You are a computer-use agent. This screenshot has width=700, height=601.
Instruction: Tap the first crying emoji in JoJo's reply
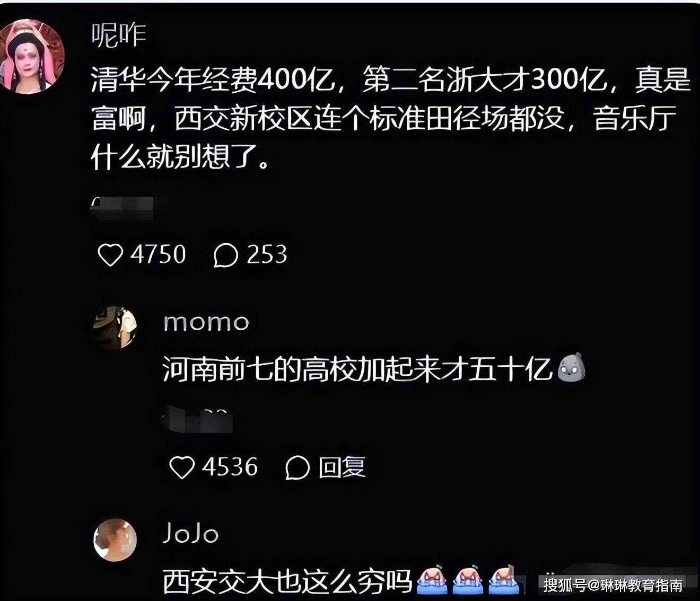[432, 580]
